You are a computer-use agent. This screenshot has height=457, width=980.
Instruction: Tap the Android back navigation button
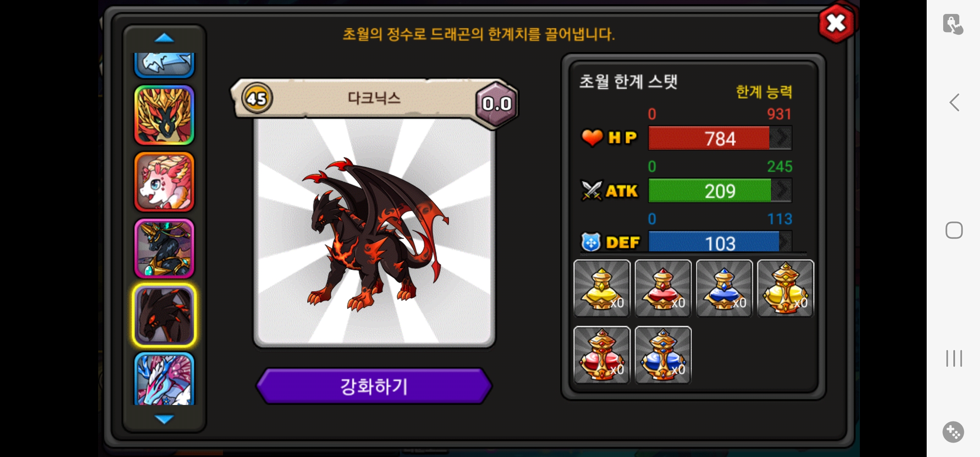click(954, 102)
